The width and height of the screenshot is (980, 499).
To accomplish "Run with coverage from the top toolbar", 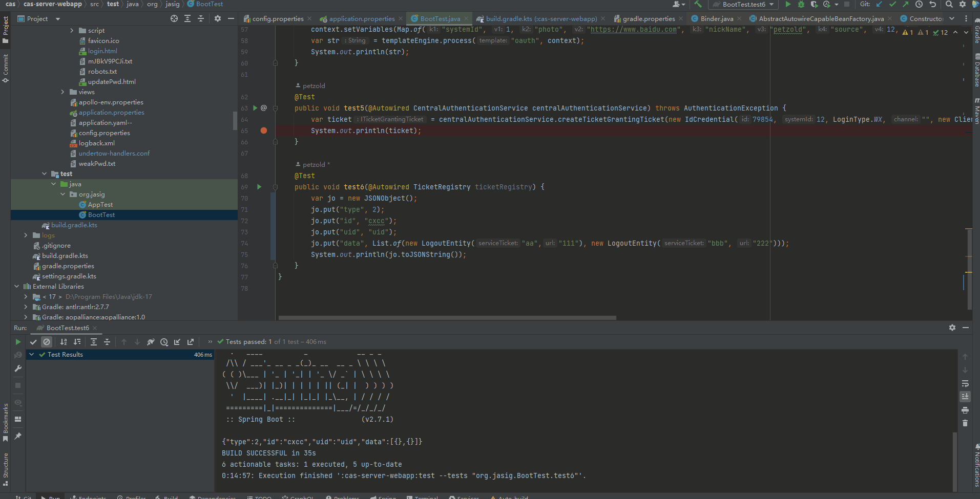I will point(814,4).
